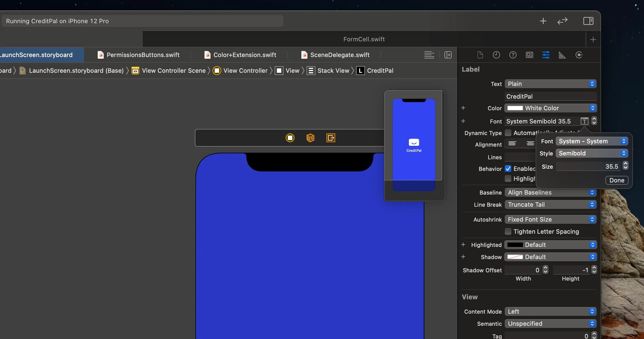Open the Line Break Truncate Tail dropdown
The height and width of the screenshot is (339, 644).
550,205
